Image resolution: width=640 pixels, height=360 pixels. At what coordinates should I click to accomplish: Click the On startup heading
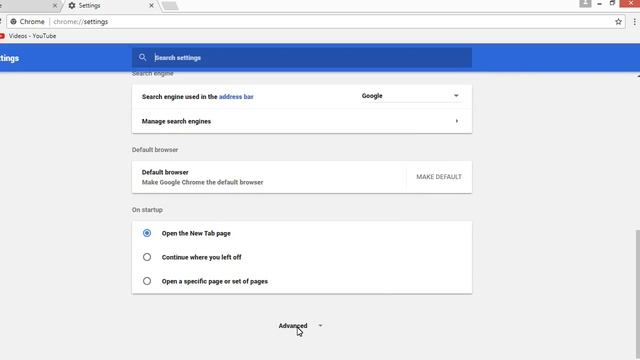pyautogui.click(x=147, y=210)
